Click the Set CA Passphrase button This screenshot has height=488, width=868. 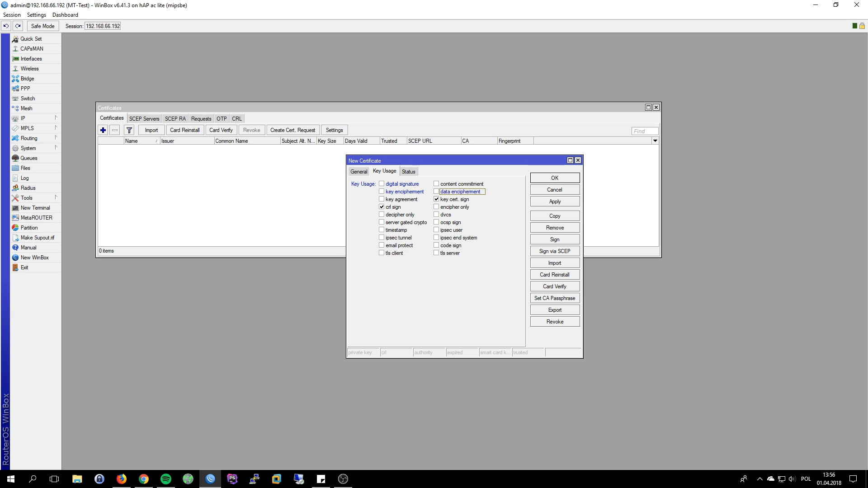(554, 298)
